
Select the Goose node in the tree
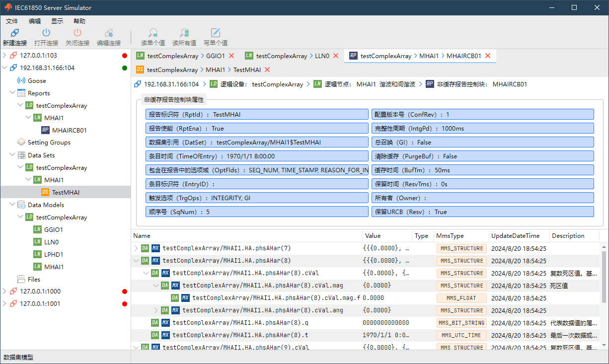(37, 80)
